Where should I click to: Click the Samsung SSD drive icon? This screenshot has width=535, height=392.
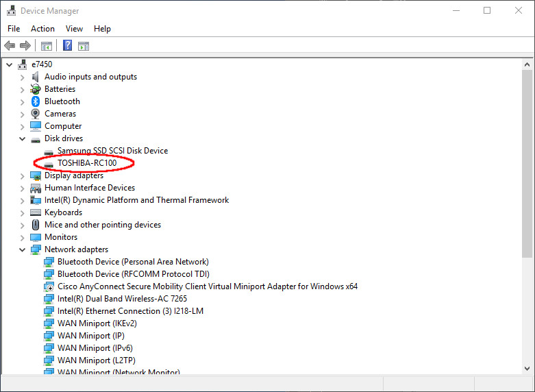[x=49, y=152]
